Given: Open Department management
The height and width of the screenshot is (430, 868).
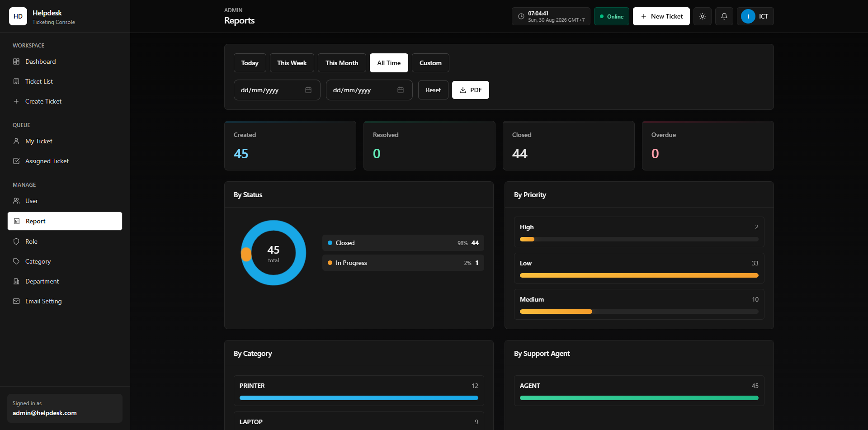Looking at the screenshot, I should (x=65, y=281).
